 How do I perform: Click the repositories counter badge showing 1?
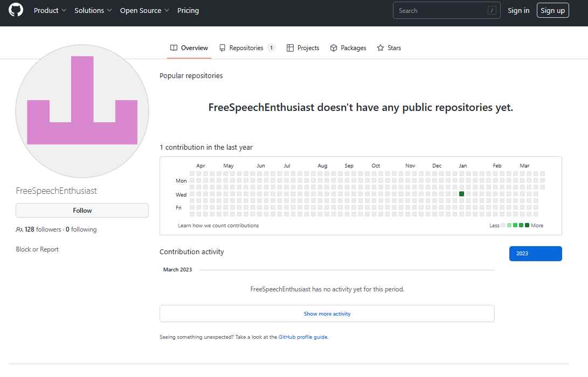click(271, 48)
